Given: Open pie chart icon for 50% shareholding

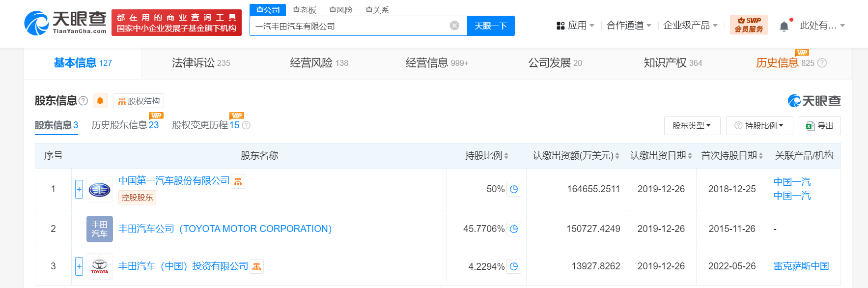Looking at the screenshot, I should point(514,189).
